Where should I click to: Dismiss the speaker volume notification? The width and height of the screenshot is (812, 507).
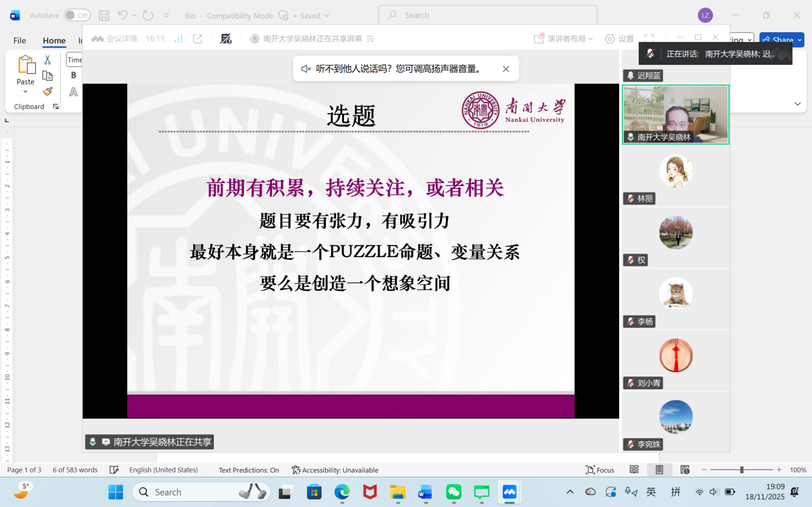(506, 69)
